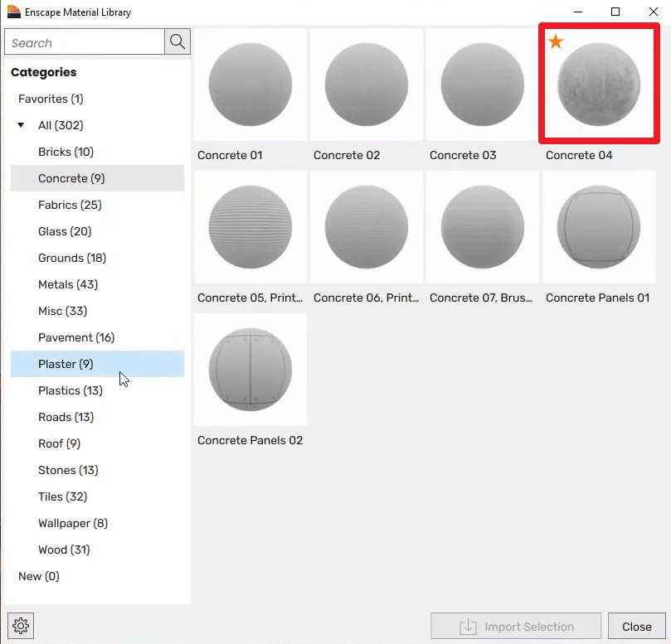Close the window with the X
This screenshot has width=671, height=644.
point(654,12)
